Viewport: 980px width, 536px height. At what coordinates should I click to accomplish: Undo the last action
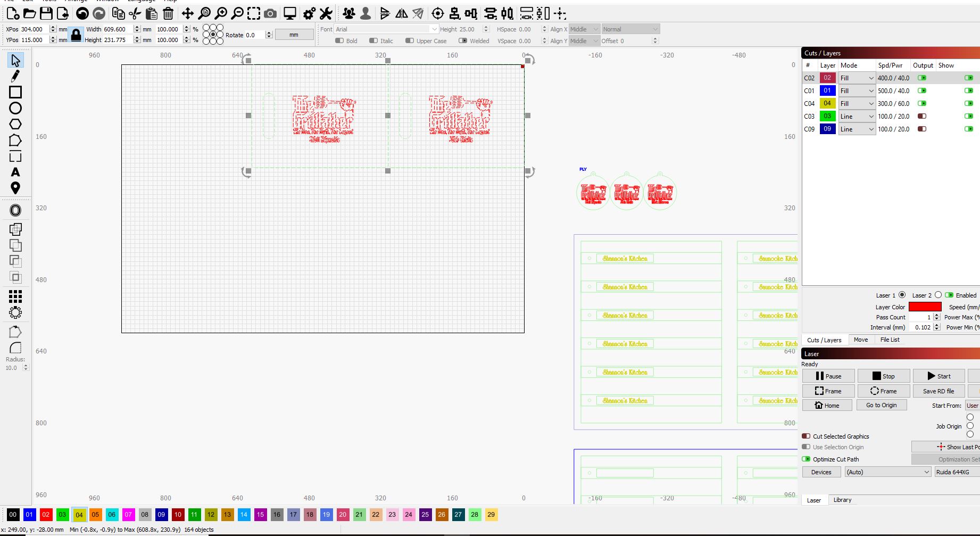[x=82, y=13]
